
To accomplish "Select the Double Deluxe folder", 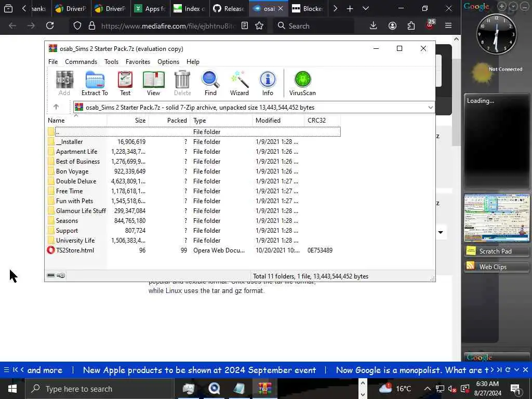I will pyautogui.click(x=76, y=181).
